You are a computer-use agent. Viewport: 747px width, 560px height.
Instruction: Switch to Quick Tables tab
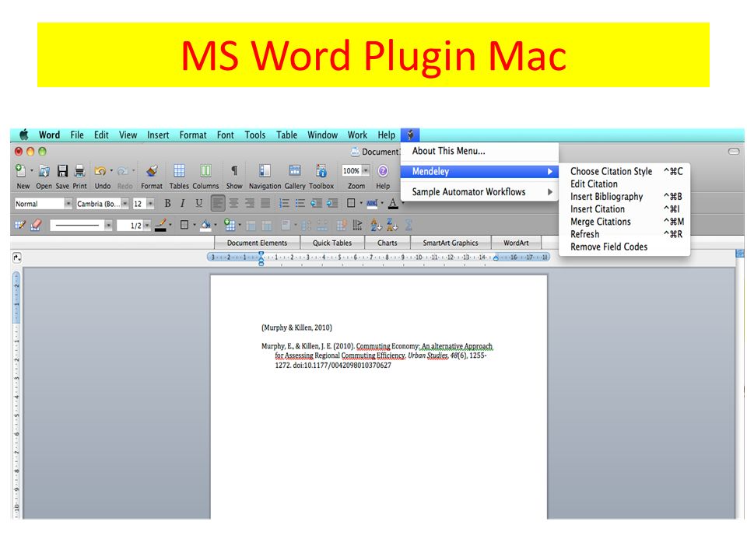pyautogui.click(x=332, y=243)
